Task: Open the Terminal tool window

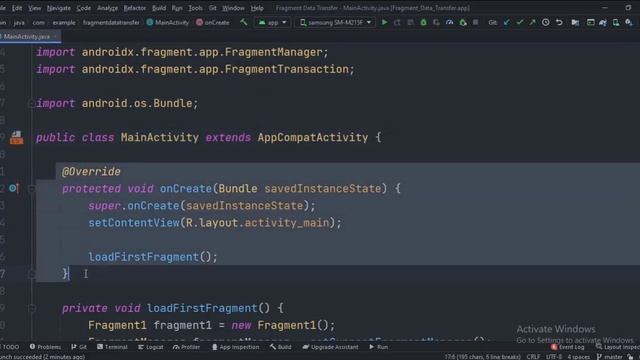Action: (x=112, y=347)
